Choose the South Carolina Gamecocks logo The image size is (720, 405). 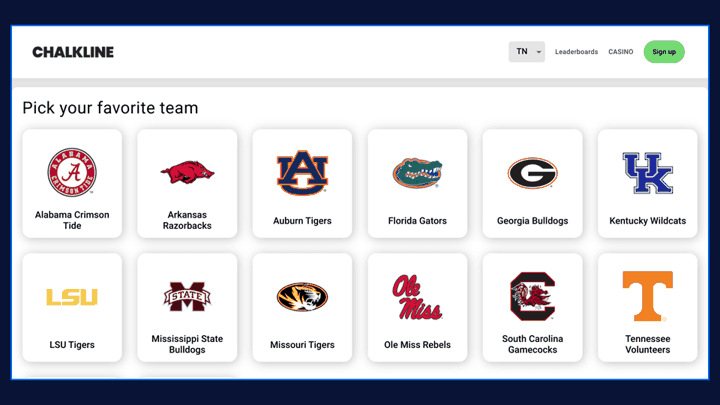coord(533,296)
